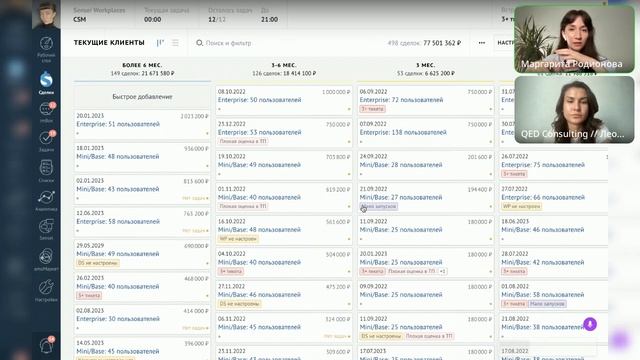This screenshot has height=360, width=640.
Task: Open deal Enterprise: 66 пользователей
Action: pos(543,197)
